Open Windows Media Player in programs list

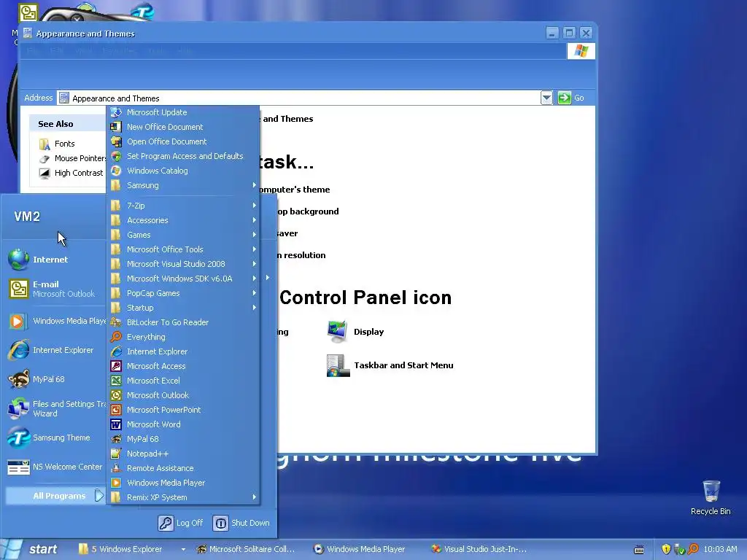pyautogui.click(x=183, y=483)
